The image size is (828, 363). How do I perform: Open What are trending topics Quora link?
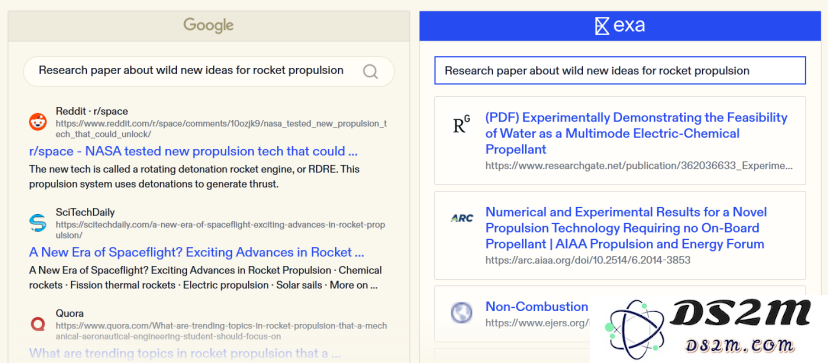pos(184,353)
